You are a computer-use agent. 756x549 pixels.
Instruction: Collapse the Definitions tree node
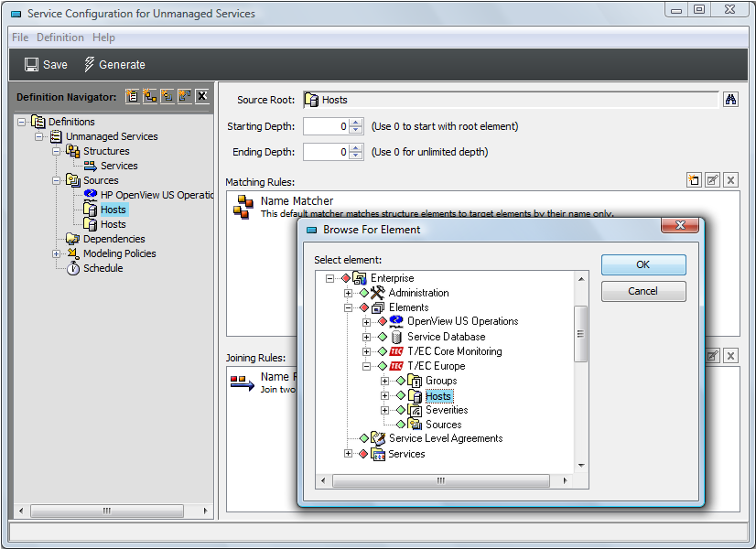[22, 122]
